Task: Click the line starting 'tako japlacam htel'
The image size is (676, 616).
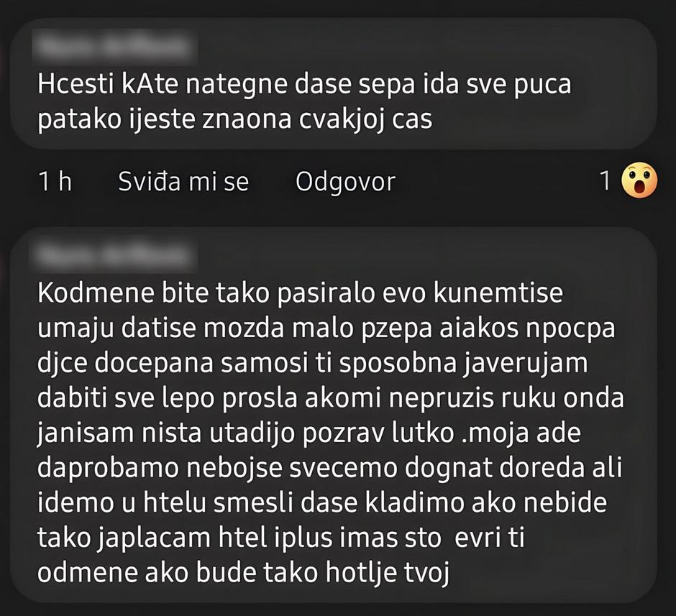Action: (280, 538)
